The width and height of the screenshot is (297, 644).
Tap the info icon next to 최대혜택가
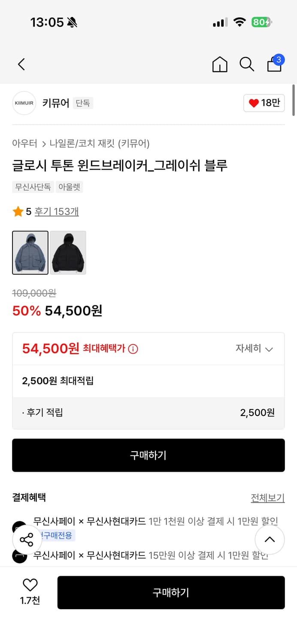point(133,349)
